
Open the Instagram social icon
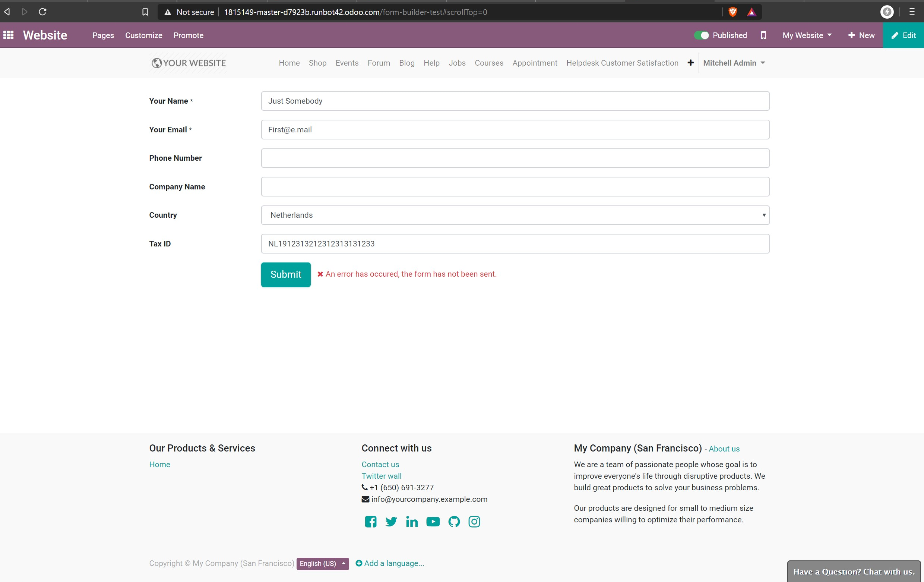pos(474,521)
